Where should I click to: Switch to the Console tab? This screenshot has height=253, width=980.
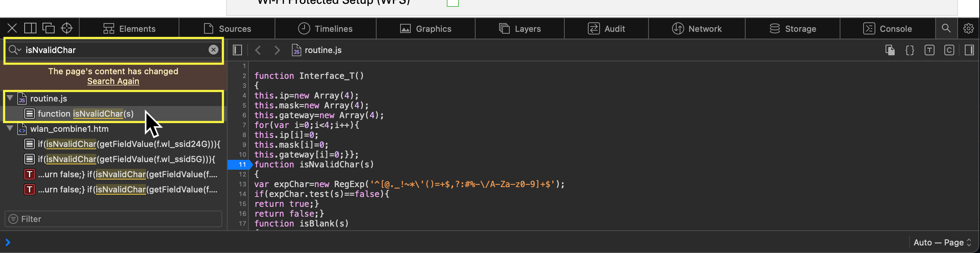coord(887,29)
